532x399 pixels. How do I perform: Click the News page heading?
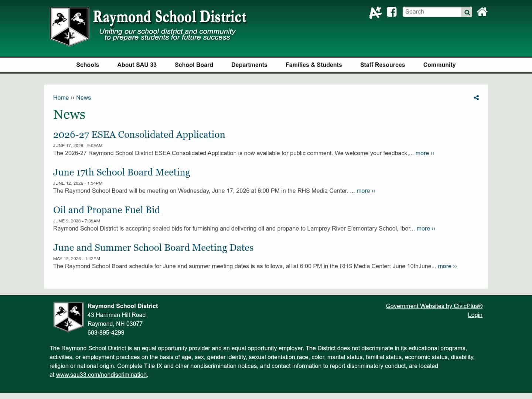pos(69,115)
